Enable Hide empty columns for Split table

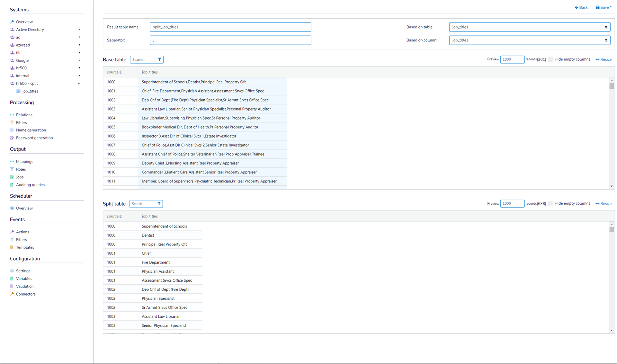(x=551, y=203)
